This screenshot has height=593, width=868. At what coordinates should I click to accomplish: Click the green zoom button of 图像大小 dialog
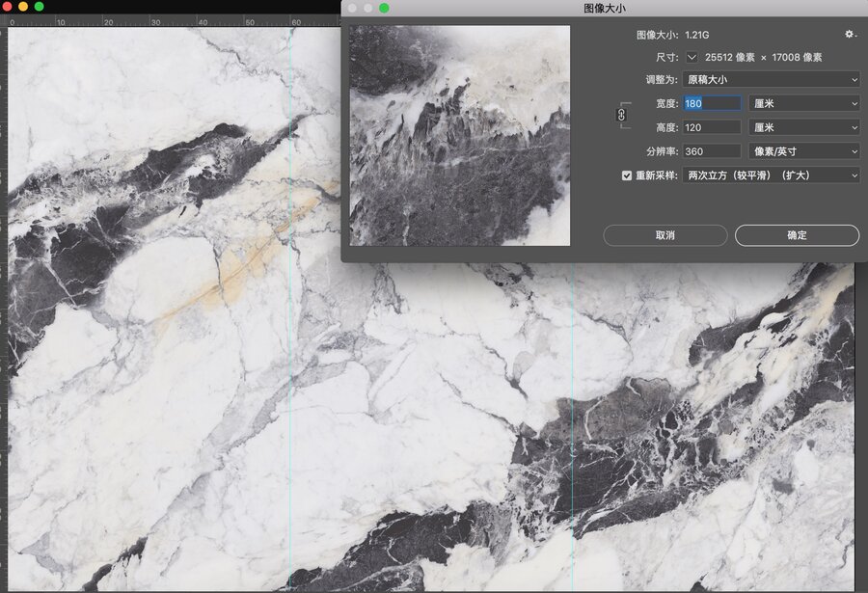tap(384, 8)
